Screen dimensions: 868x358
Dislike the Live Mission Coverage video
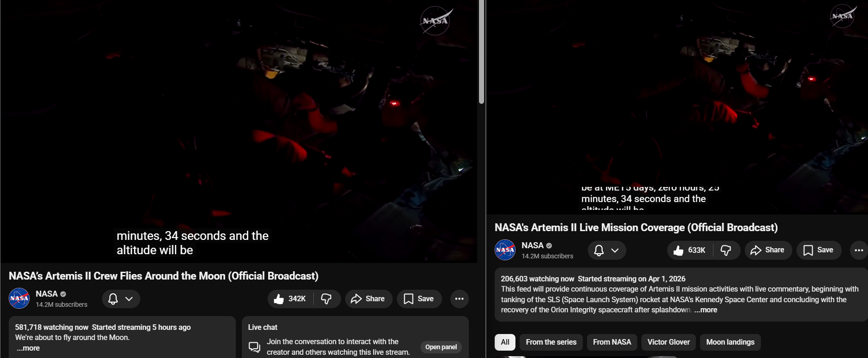pyautogui.click(x=726, y=250)
